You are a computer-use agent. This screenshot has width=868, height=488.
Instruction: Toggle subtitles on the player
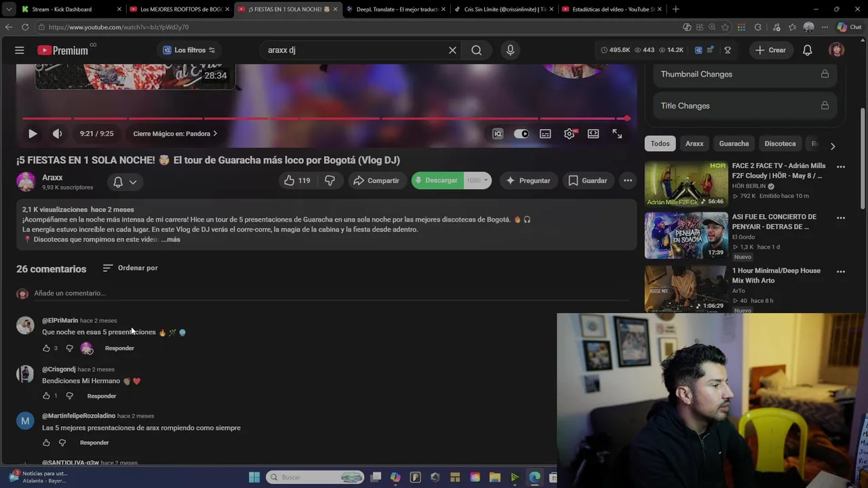pos(545,134)
